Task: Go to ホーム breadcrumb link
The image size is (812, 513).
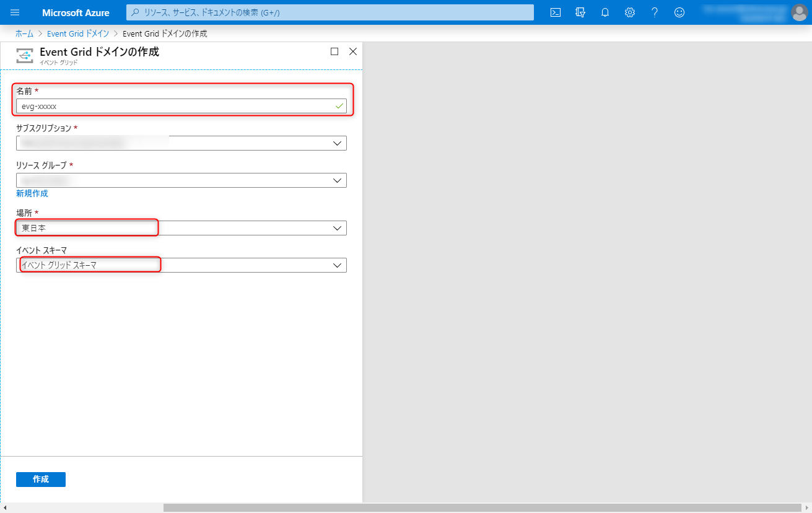Action: tap(24, 33)
